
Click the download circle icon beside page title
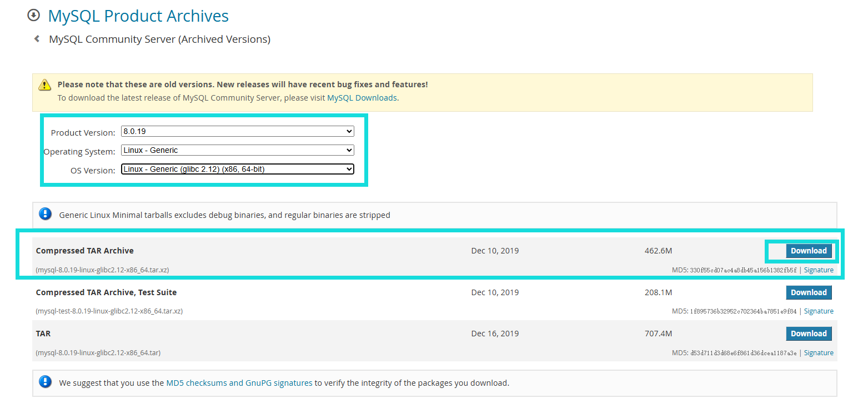point(34,15)
